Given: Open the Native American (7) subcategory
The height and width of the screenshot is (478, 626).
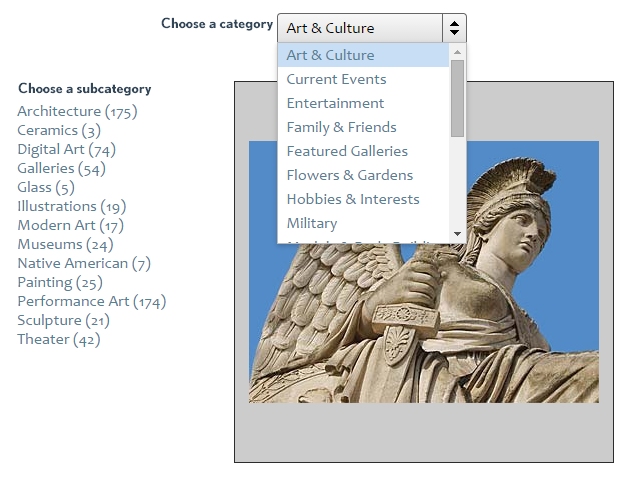Looking at the screenshot, I should click(x=84, y=264).
